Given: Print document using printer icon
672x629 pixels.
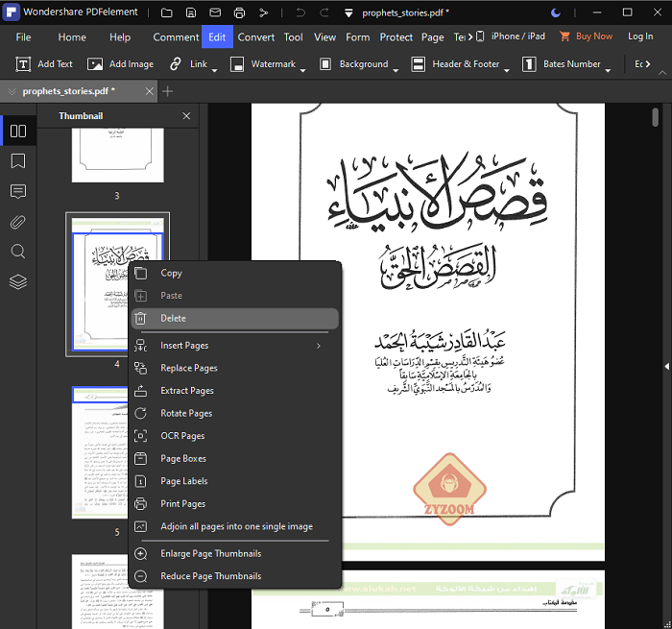Looking at the screenshot, I should tap(239, 12).
